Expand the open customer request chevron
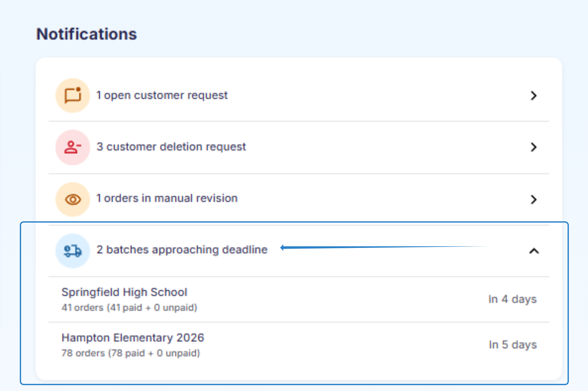The height and width of the screenshot is (391, 588). pos(533,95)
